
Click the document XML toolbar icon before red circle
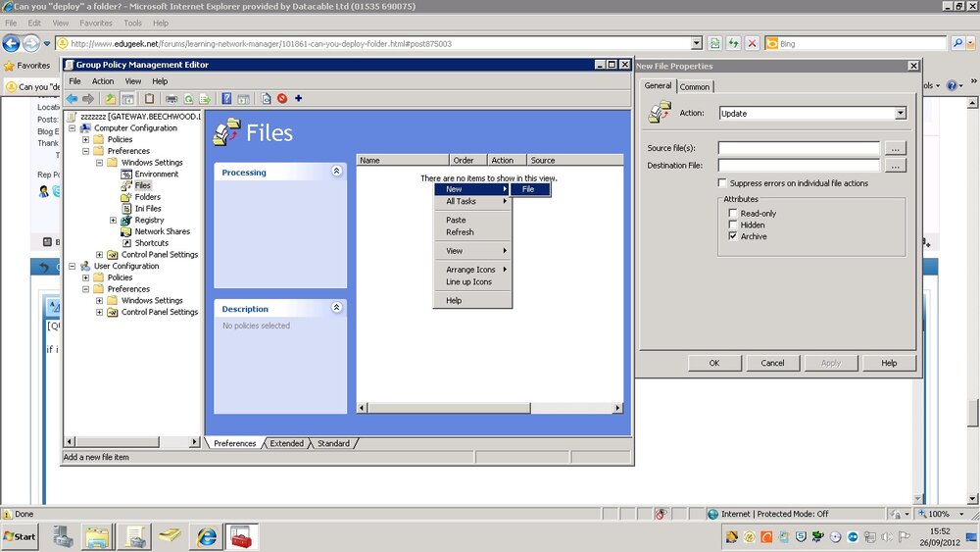267,99
